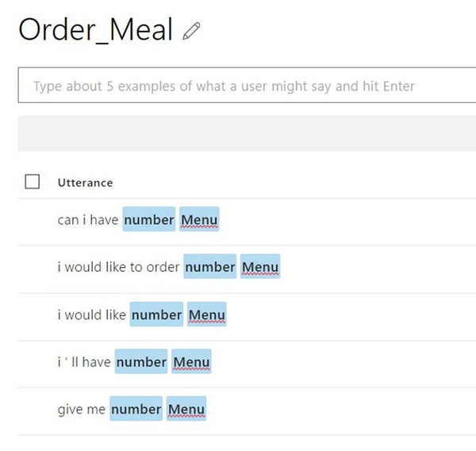Image resolution: width=476 pixels, height=451 pixels.
Task: Click "i would like" text in third utterance
Action: (91, 315)
